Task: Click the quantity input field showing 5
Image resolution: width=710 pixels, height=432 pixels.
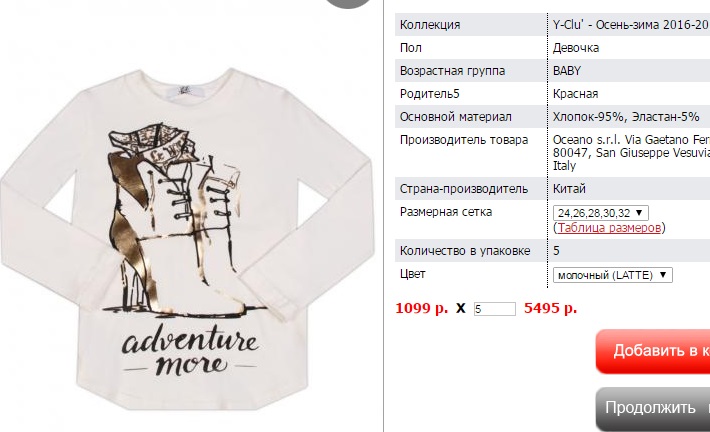Action: tap(494, 309)
